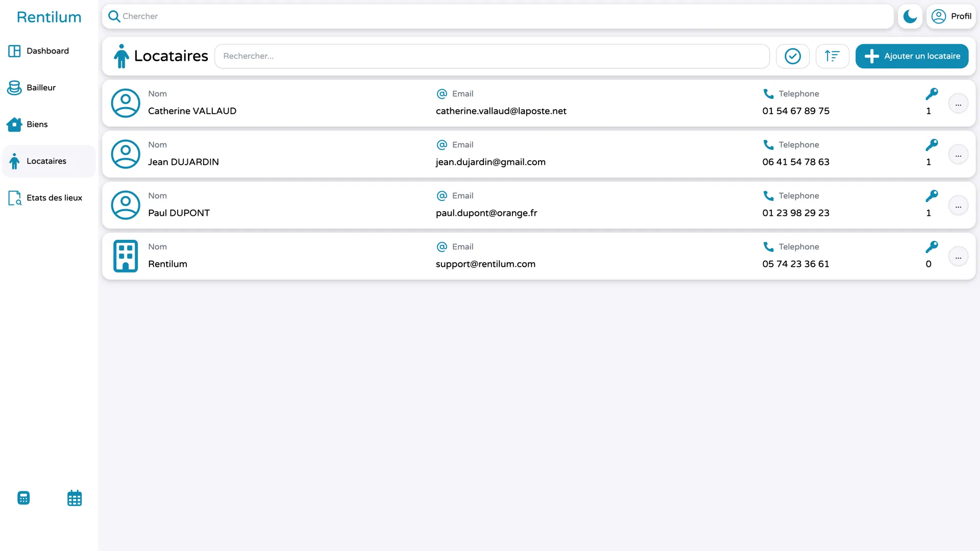980x551 pixels.
Task: Click the Rentilum company building icon
Action: (126, 256)
